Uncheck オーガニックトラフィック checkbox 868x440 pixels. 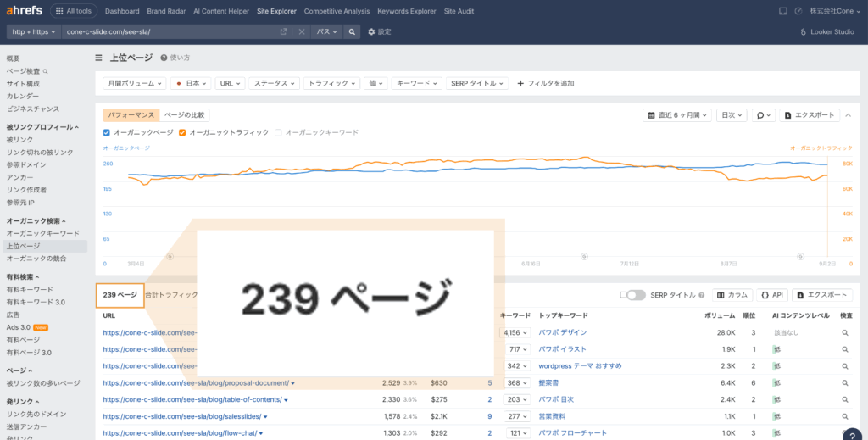(x=182, y=133)
